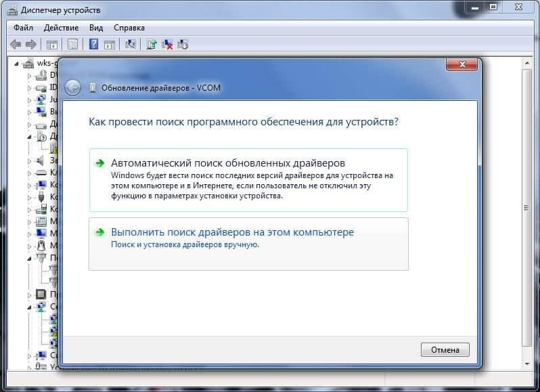Screen dimensions: 540x392
Task: Select the mouse icon in the device tree
Action: 41,246
